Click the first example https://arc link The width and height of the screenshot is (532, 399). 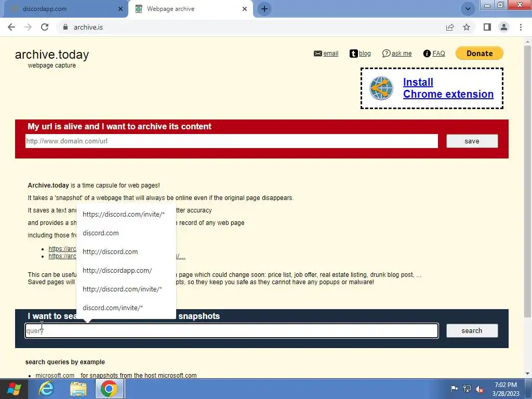(62, 249)
